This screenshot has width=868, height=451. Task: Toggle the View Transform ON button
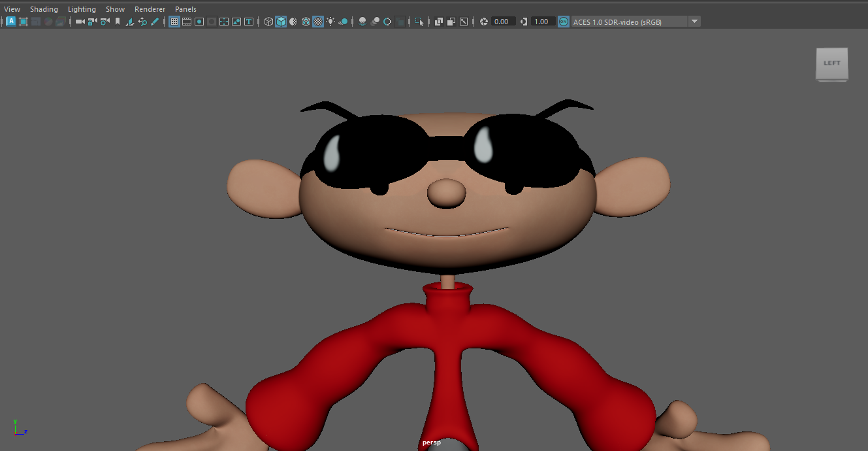tap(564, 22)
